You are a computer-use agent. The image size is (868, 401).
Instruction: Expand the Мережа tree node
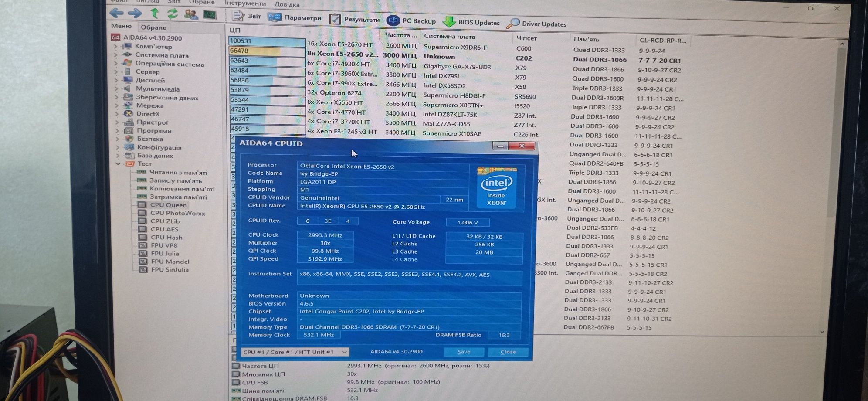pos(117,105)
